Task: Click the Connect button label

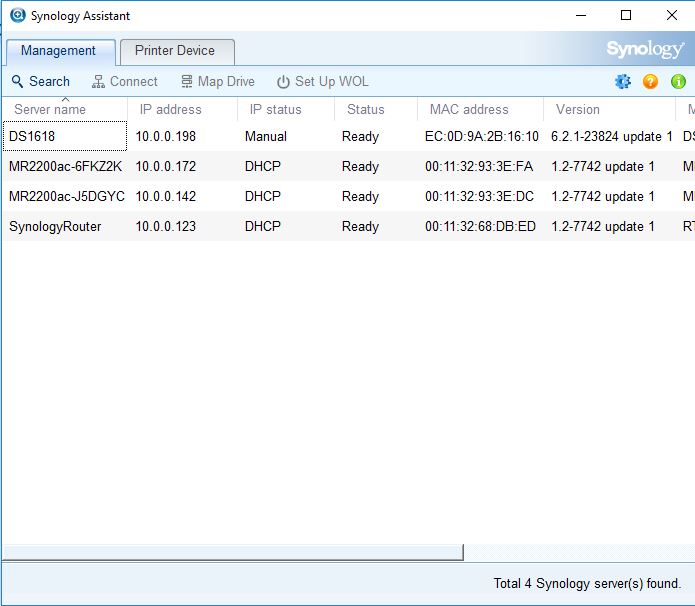Action: (133, 82)
